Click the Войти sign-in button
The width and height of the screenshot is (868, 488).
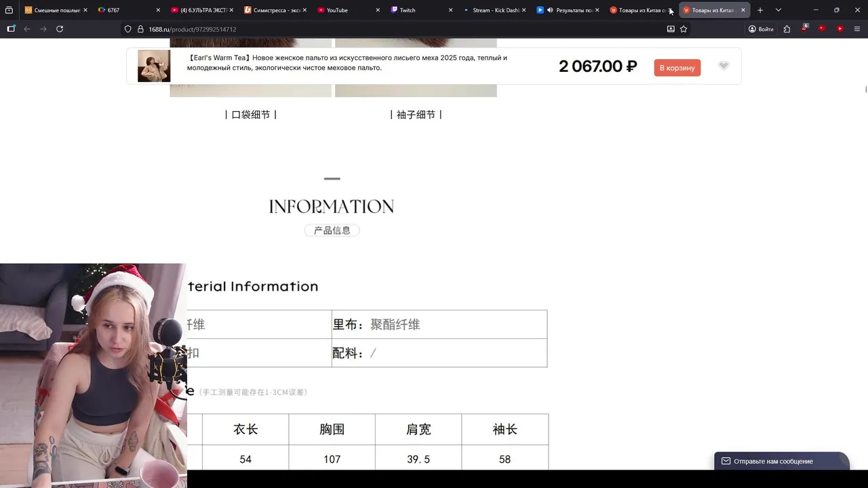761,29
